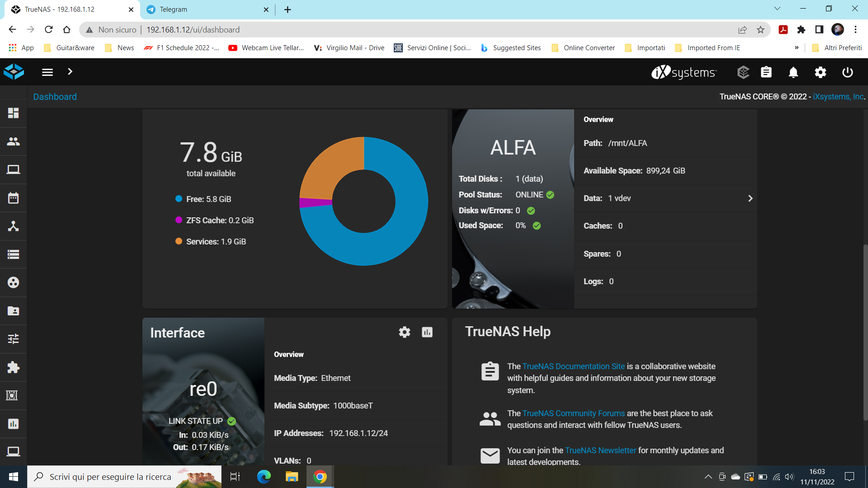
Task: Open a new browser tab
Action: [288, 9]
